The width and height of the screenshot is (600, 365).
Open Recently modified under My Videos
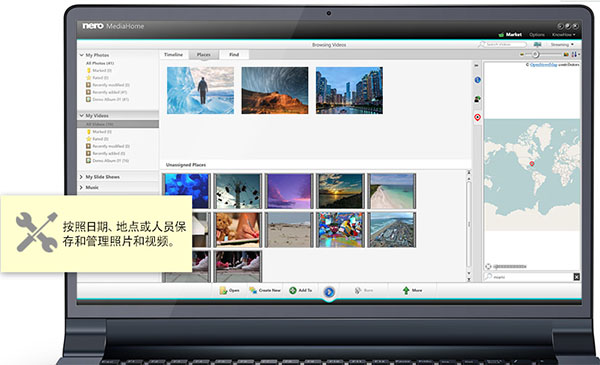pos(108,146)
